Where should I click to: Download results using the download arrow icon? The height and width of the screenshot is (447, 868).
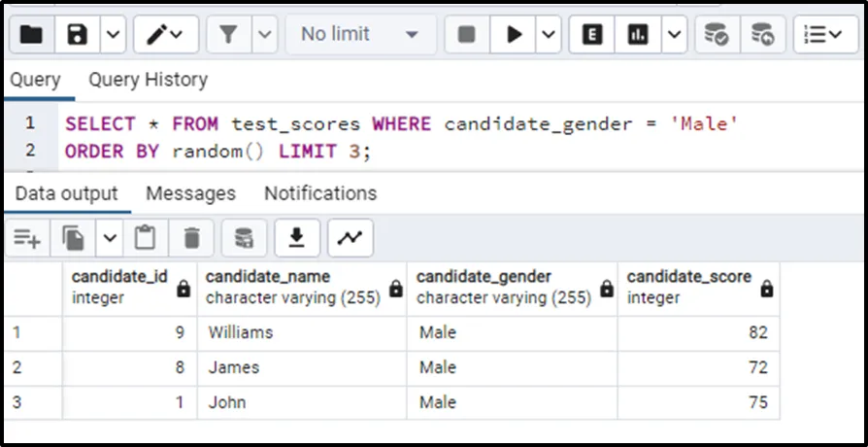coord(298,237)
